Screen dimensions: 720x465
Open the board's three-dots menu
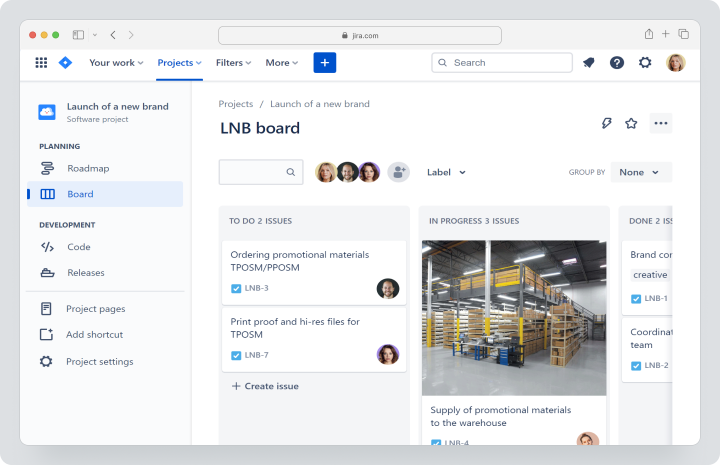click(x=661, y=123)
